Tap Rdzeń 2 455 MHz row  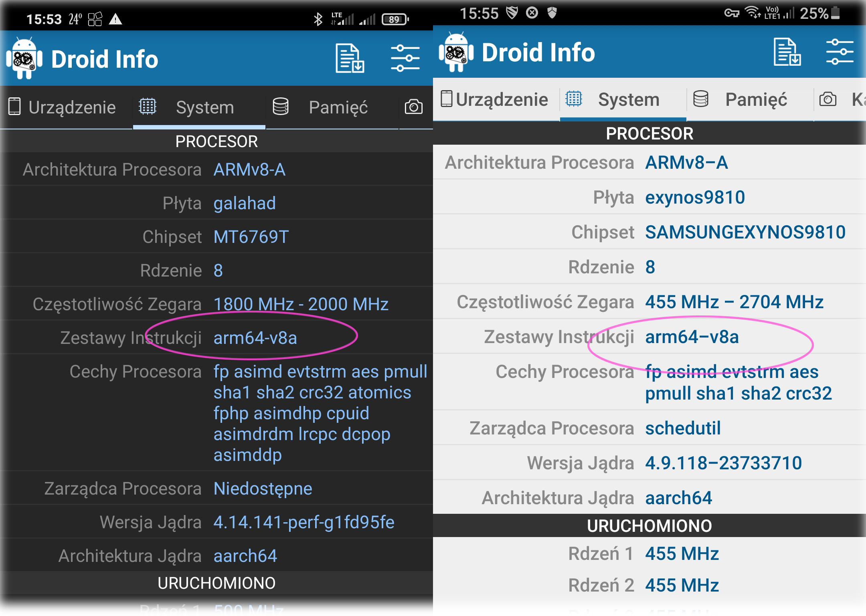[649, 585]
